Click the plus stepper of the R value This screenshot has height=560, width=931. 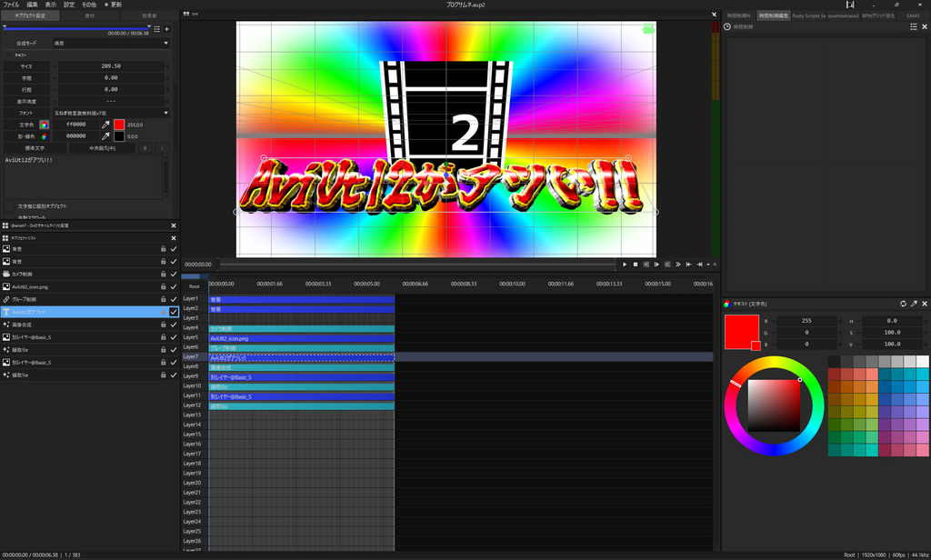click(840, 321)
